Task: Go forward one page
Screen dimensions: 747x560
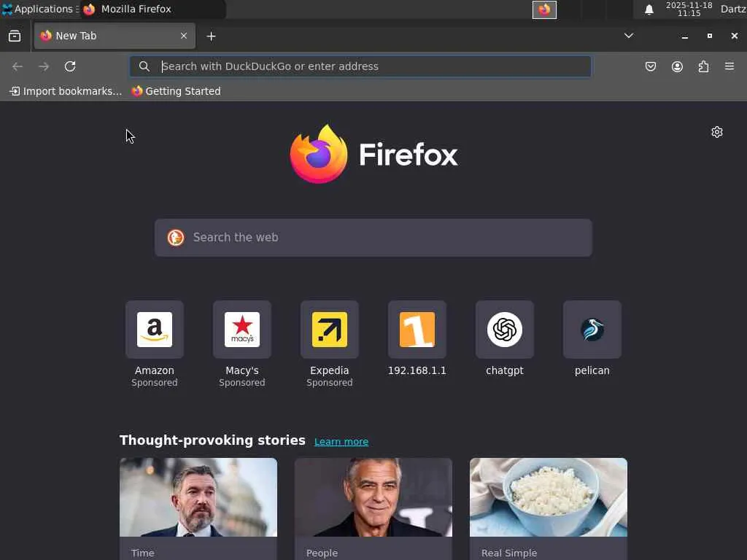Action: point(44,66)
